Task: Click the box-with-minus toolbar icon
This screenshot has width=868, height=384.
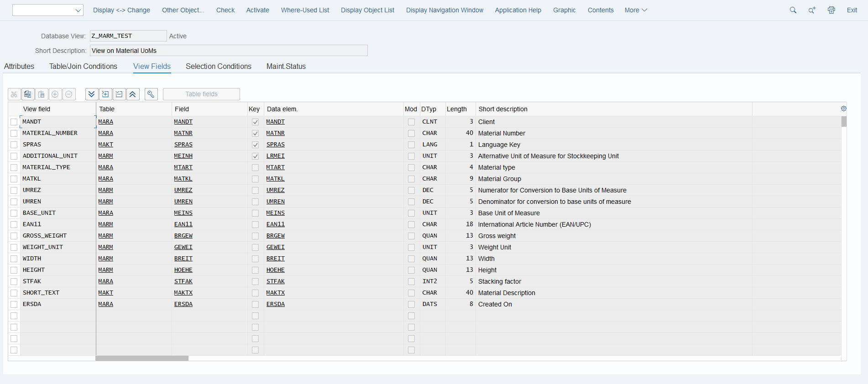Action: tap(119, 94)
